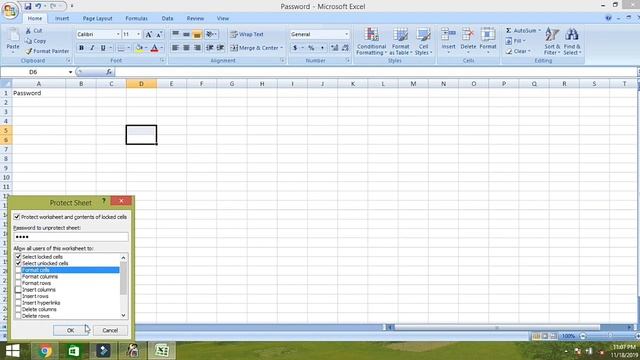The height and width of the screenshot is (360, 640).
Task: Open the font color dropdown arrow
Action: (x=162, y=48)
